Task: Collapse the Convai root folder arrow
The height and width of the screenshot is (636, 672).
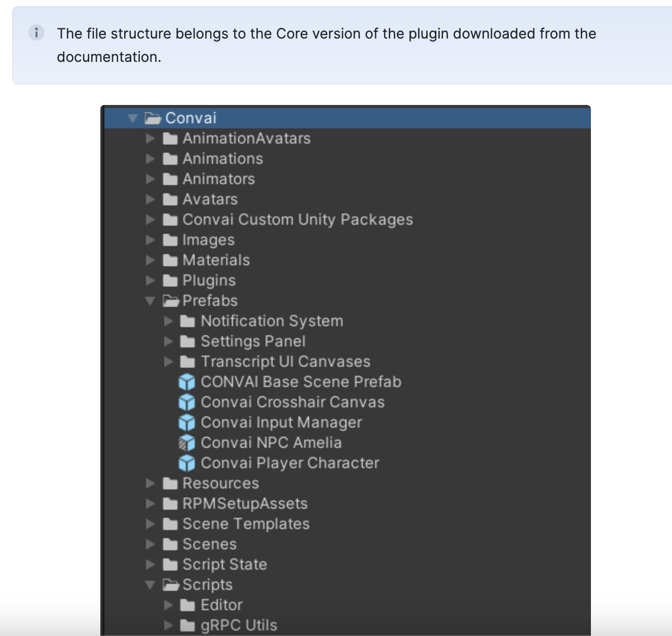Action: coord(133,119)
